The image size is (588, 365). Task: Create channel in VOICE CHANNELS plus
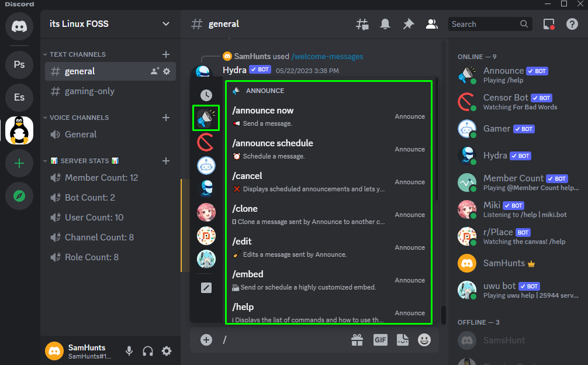tap(166, 118)
